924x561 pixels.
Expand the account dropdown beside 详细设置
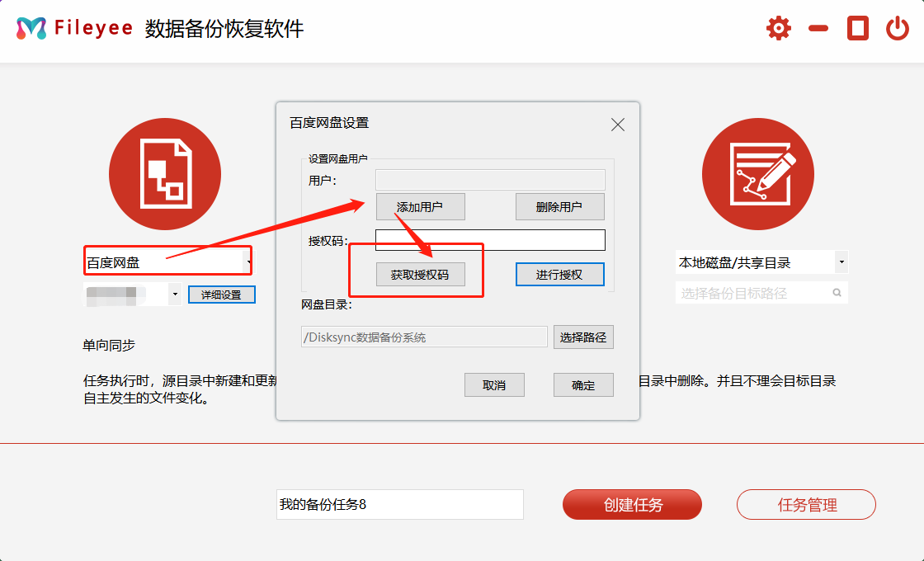[173, 294]
